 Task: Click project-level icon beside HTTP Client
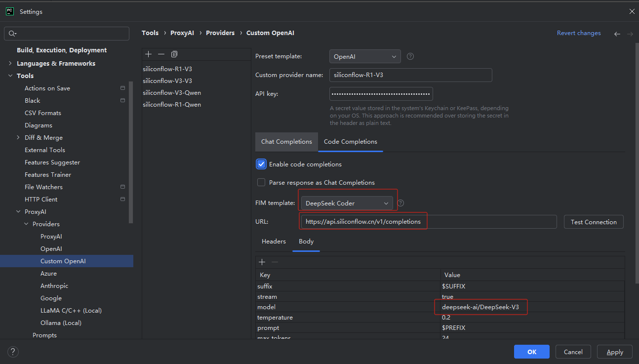pyautogui.click(x=122, y=199)
